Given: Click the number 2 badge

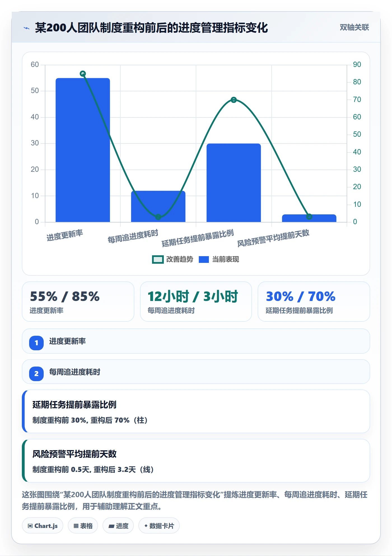Looking at the screenshot, I should [36, 374].
